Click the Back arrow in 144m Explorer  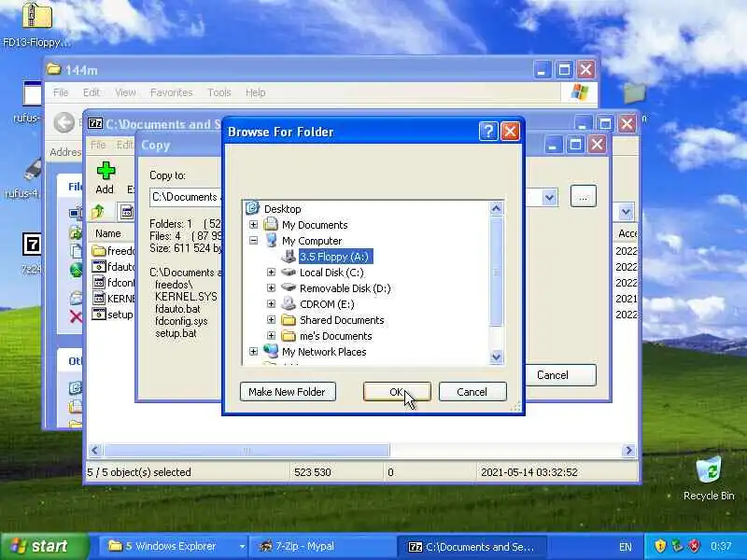point(63,122)
